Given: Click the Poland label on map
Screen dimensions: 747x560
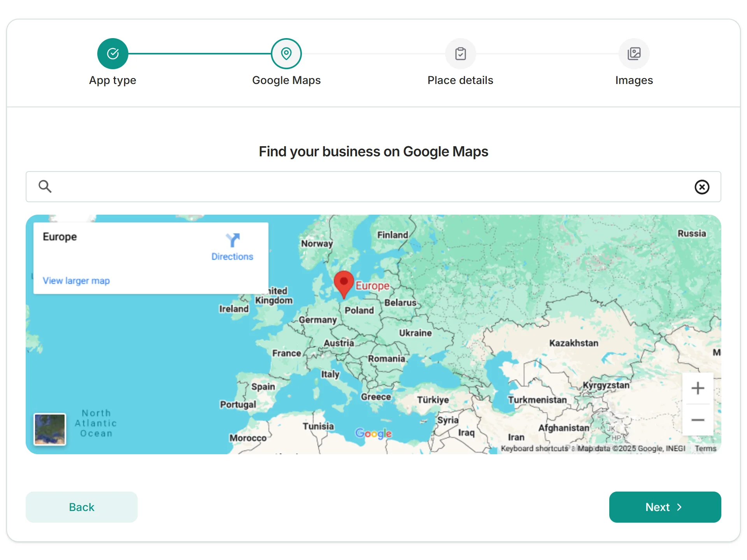Looking at the screenshot, I should click(359, 310).
